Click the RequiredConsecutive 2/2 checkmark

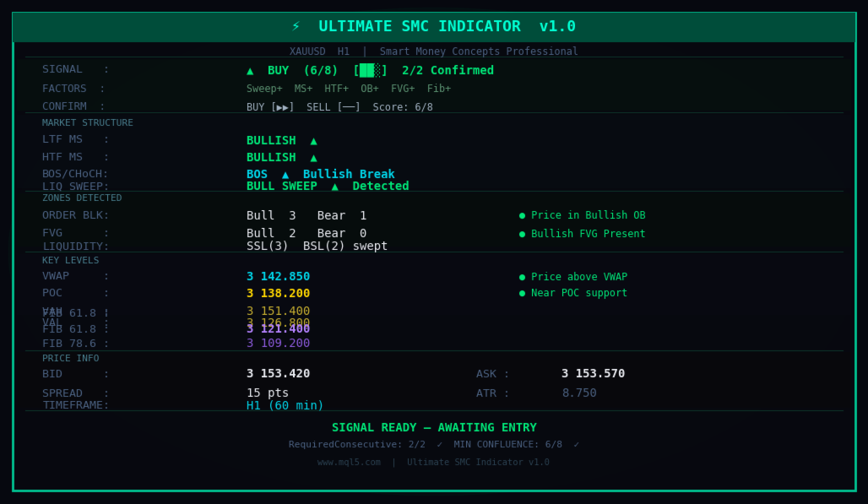[440, 445]
